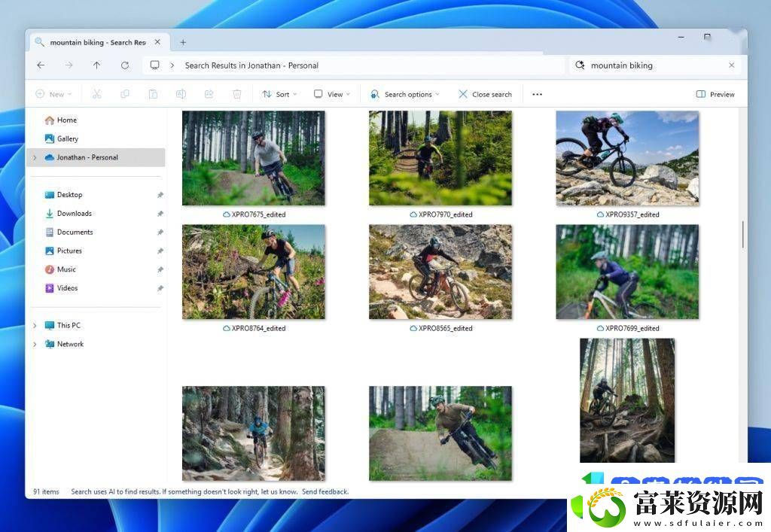The image size is (771, 532).
Task: Go up one folder level
Action: point(97,65)
